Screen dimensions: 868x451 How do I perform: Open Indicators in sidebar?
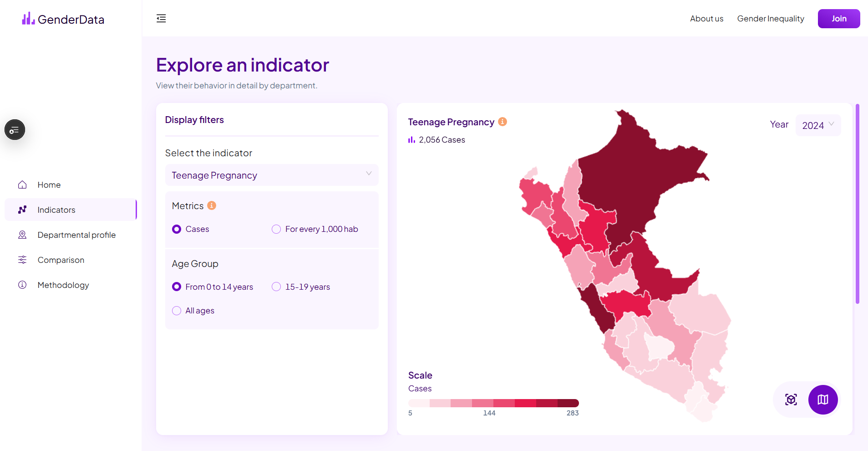[x=71, y=210]
